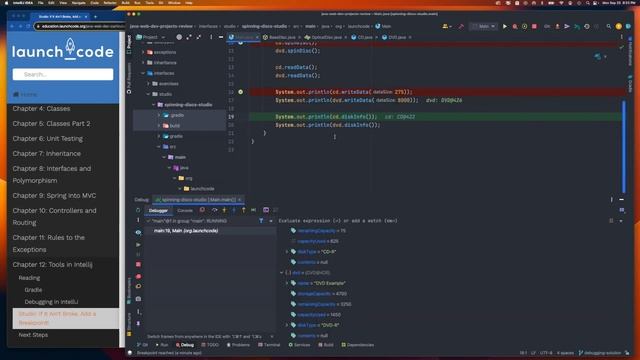Screen dimensions: 640x360
Task: Hide the Project tool window
Action: pyautogui.click(x=221, y=37)
